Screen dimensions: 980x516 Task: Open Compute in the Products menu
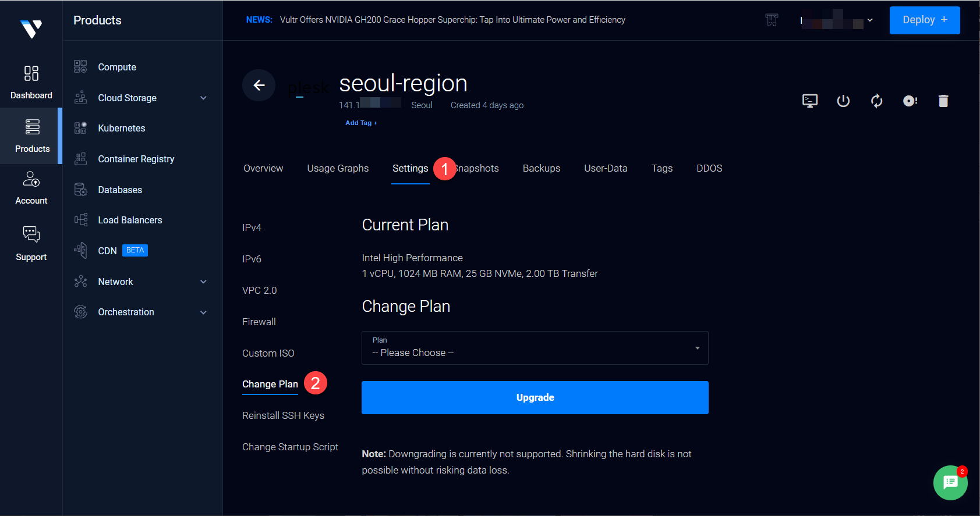117,67
